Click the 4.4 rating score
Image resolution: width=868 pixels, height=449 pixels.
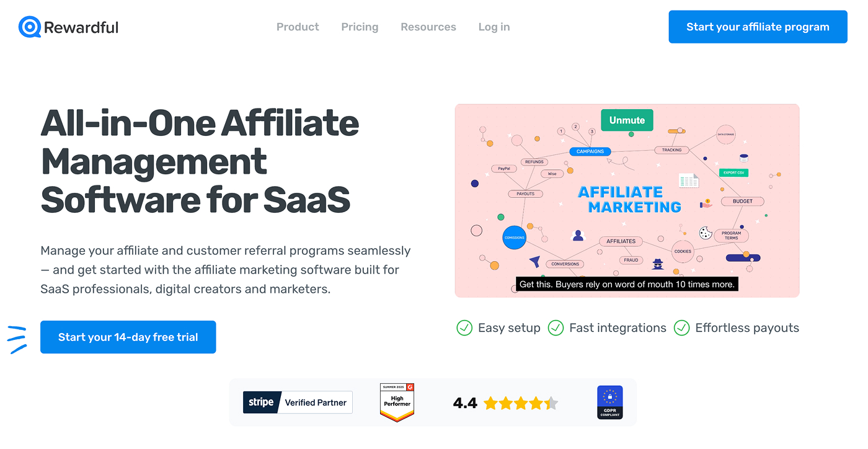[465, 403]
